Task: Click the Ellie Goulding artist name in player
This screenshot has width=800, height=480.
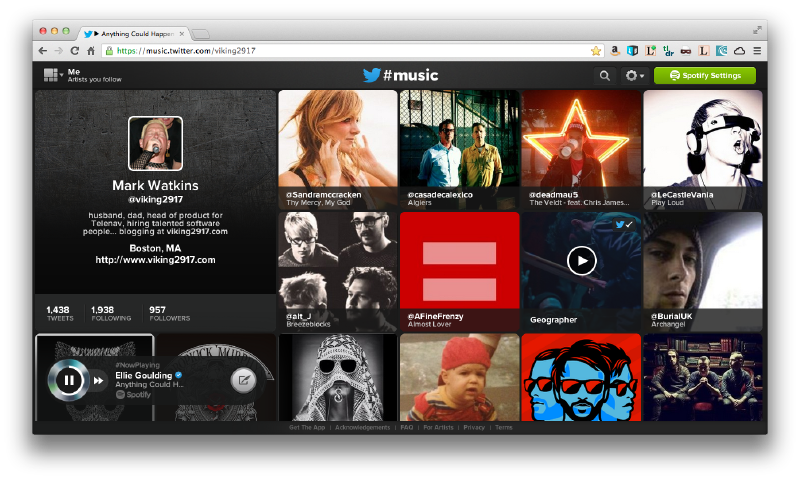Action: point(143,375)
